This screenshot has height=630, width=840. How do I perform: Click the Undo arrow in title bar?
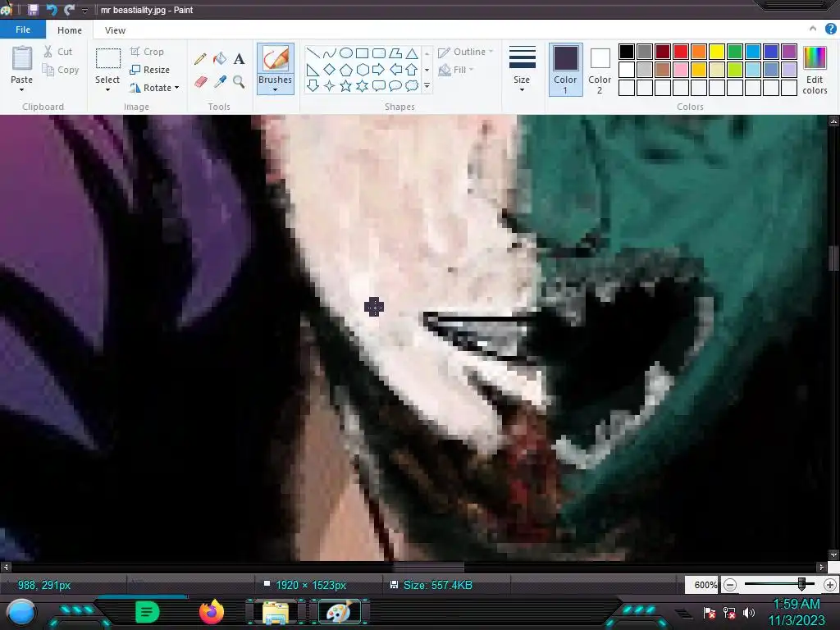point(52,10)
